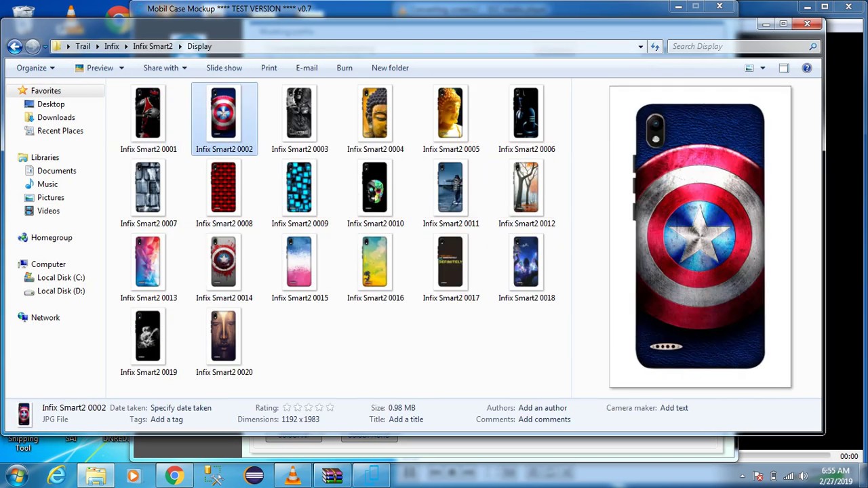This screenshot has width=868, height=488.
Task: Open recent pages dropdown next to Forward
Action: 45,46
